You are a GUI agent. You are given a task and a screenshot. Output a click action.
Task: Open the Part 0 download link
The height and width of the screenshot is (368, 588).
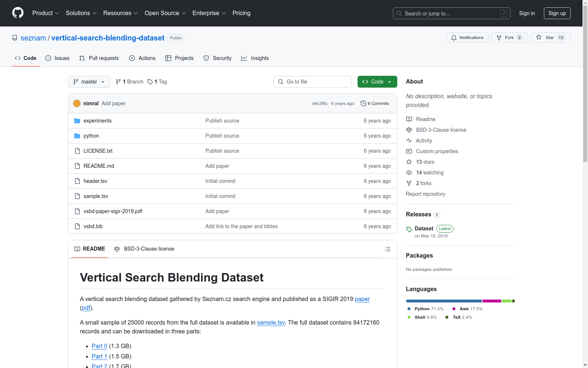click(100, 346)
